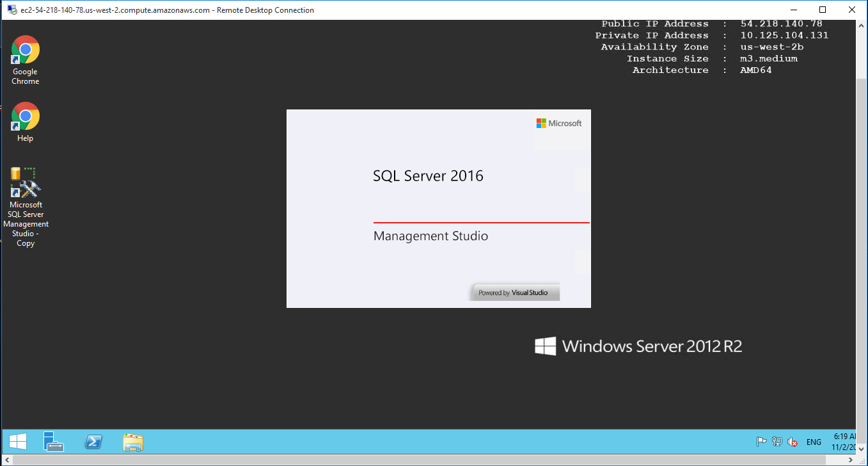
Task: Click the vertical scrollbar up arrow
Action: coord(862,25)
